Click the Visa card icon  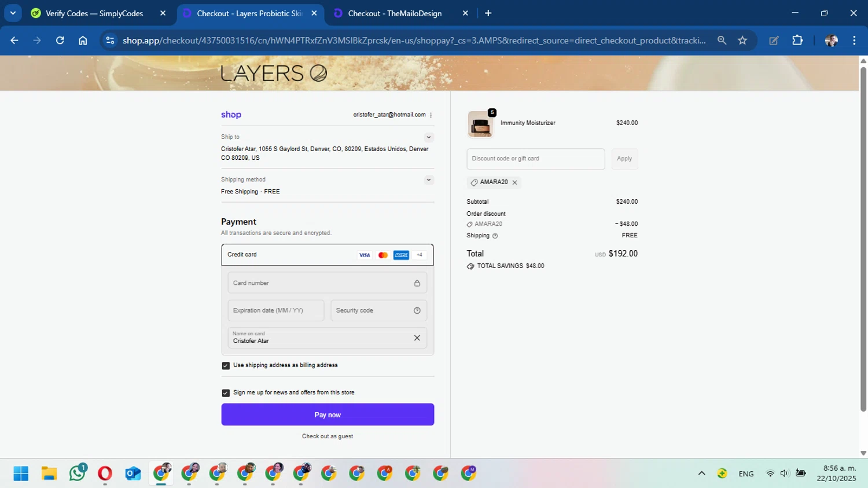coord(365,255)
